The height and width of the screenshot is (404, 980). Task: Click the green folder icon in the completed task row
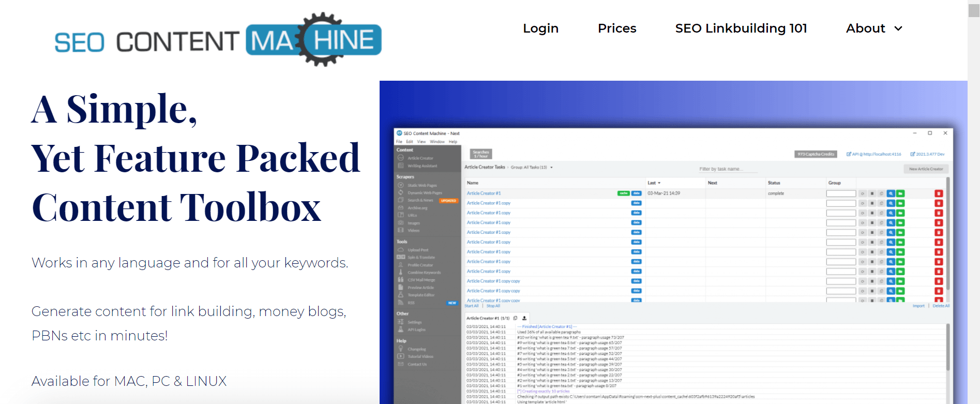tap(900, 193)
